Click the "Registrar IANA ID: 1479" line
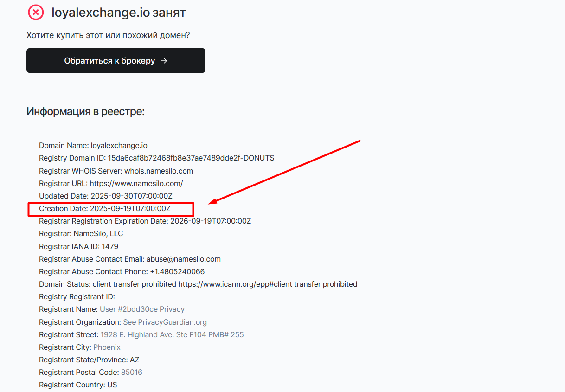Screen dimensions: 565x392 click(78, 246)
